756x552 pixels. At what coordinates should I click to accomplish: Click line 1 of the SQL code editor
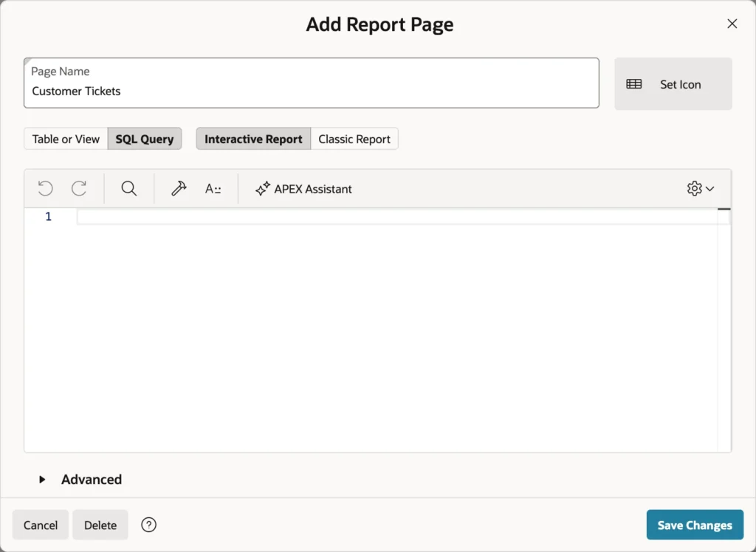(x=396, y=216)
